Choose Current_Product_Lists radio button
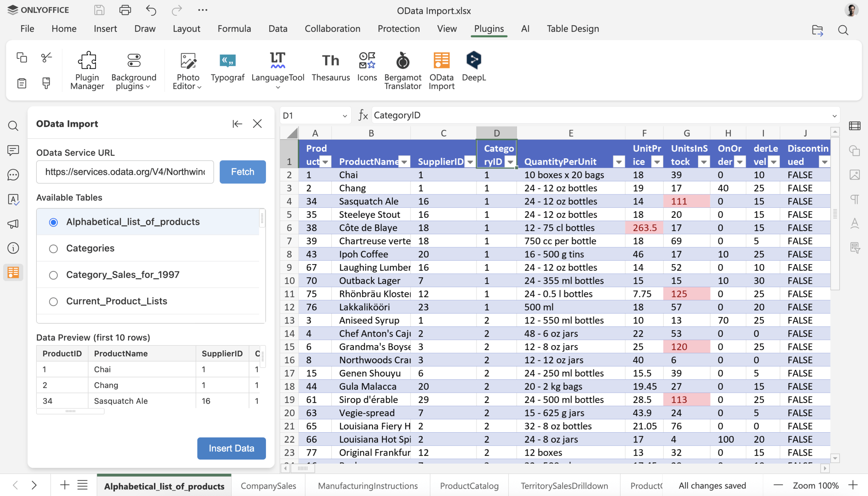Image resolution: width=868 pixels, height=496 pixels. click(x=53, y=302)
